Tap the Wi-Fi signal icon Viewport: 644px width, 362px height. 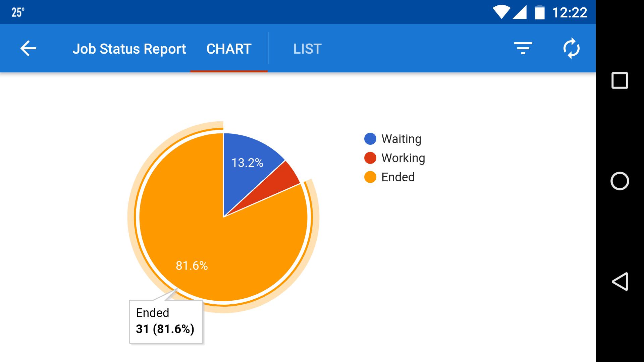click(x=501, y=13)
